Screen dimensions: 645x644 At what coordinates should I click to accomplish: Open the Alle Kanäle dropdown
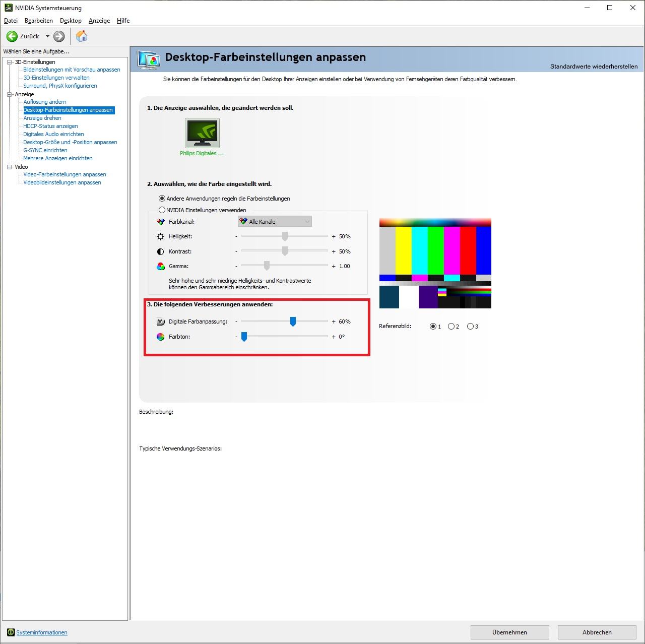click(275, 222)
